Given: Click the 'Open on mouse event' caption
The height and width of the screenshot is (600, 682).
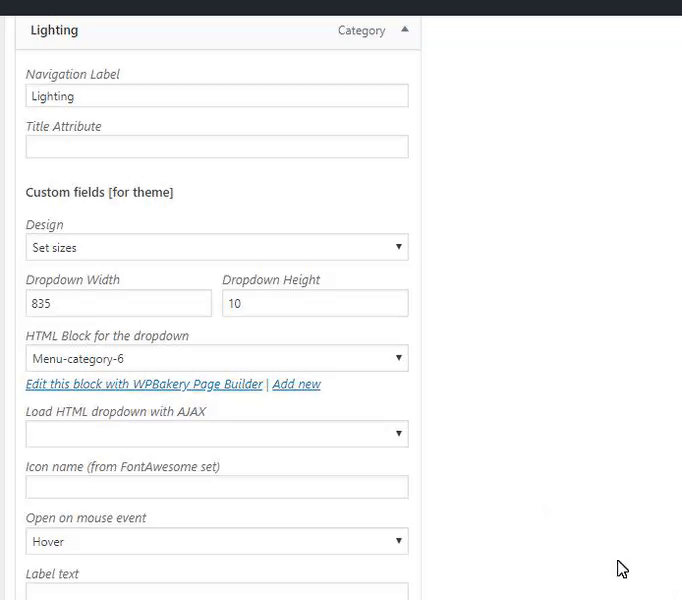Looking at the screenshot, I should [x=85, y=518].
